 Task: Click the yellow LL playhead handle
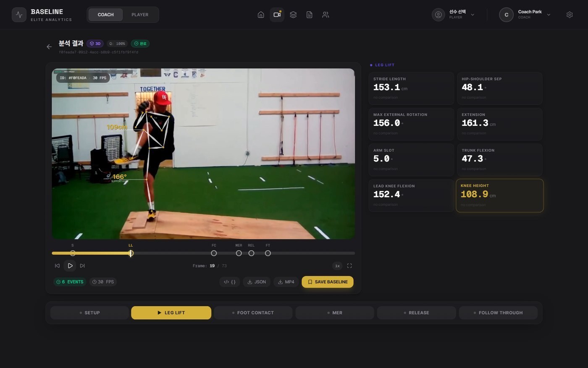(131, 253)
